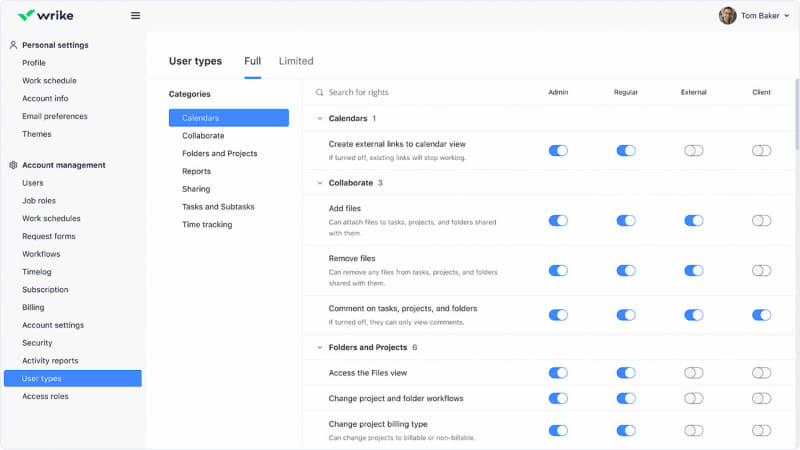Image resolution: width=800 pixels, height=450 pixels.
Task: Click the vertical scrollbar on the right
Action: [797, 120]
